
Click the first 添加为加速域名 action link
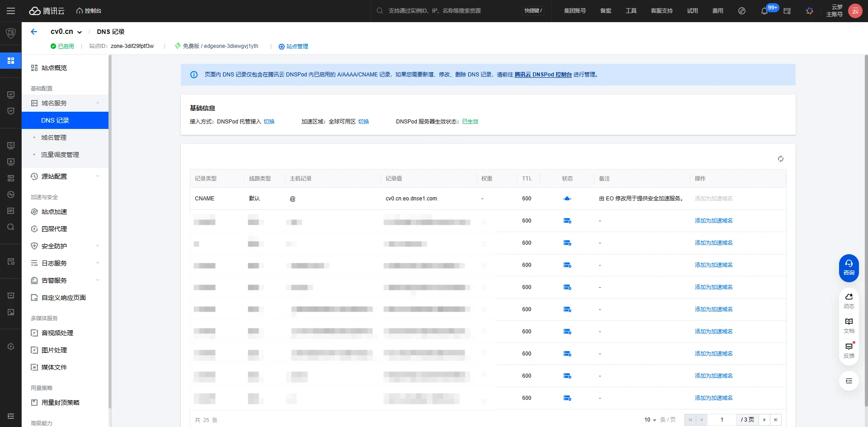(x=713, y=221)
